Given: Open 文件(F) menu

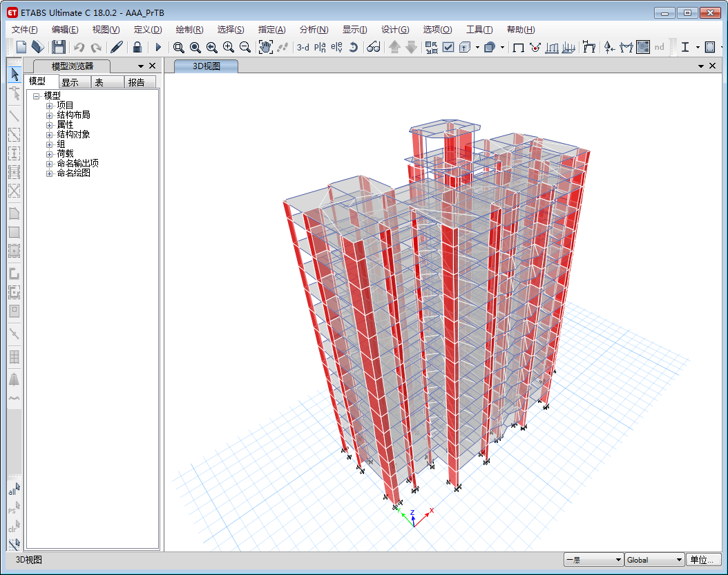Looking at the screenshot, I should pos(25,30).
